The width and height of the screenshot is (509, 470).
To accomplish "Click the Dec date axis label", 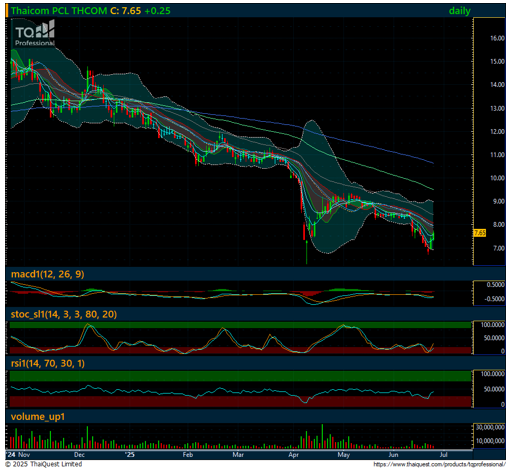I will click(x=79, y=455).
